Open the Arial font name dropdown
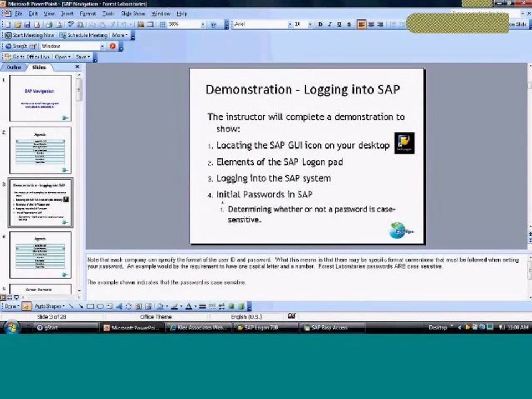The width and height of the screenshot is (532, 399). pos(290,24)
